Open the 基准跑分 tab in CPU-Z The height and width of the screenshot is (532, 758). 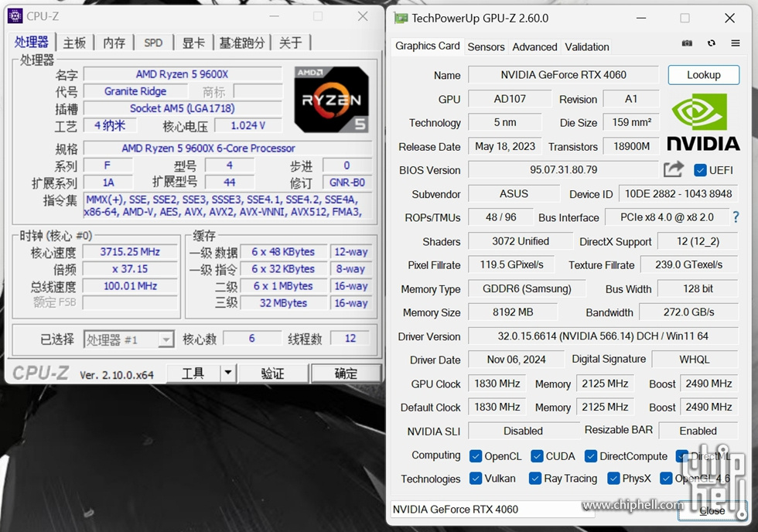[241, 43]
